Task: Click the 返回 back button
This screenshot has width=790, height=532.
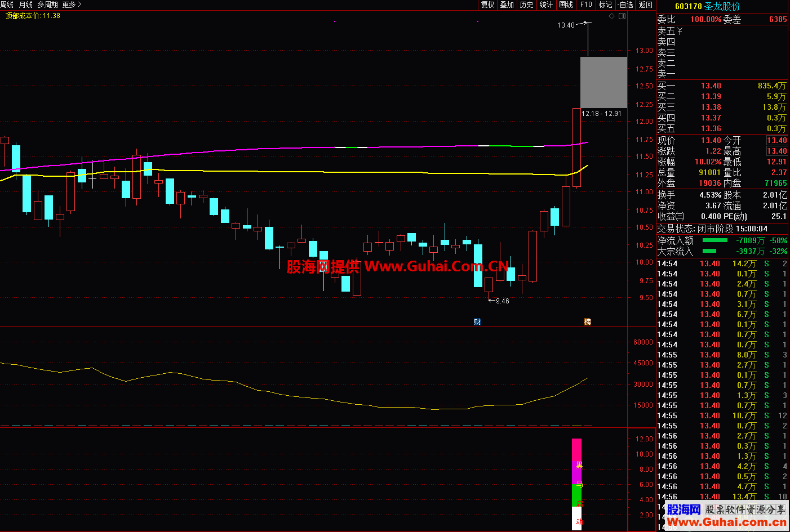Action: [x=646, y=5]
